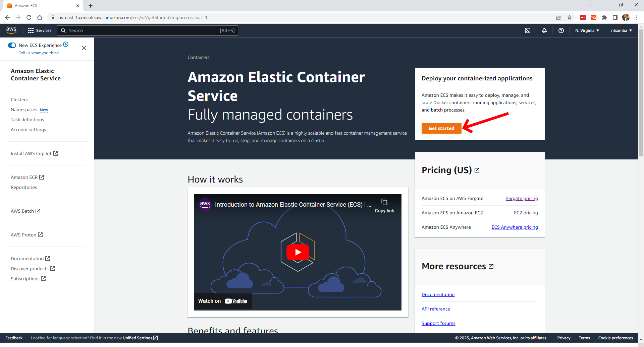Open Namespaces in the side navigation
Screen dimensions: 644x347
(x=24, y=110)
